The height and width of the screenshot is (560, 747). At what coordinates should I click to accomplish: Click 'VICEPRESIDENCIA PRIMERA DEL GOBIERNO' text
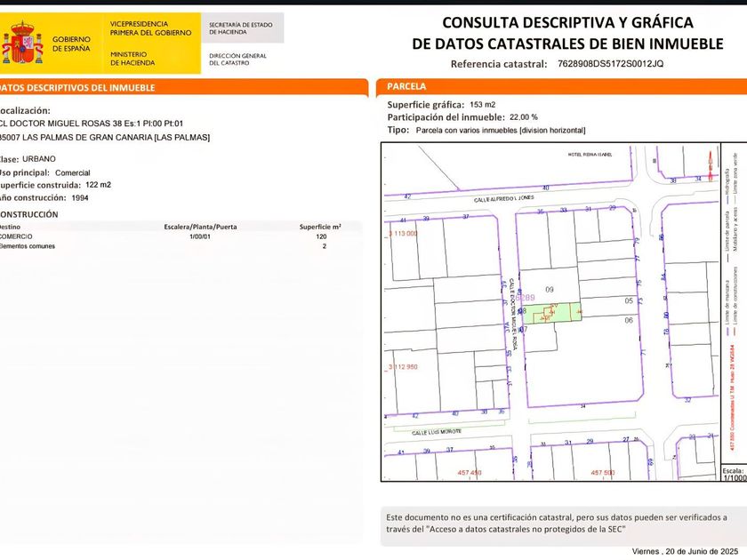click(150, 28)
